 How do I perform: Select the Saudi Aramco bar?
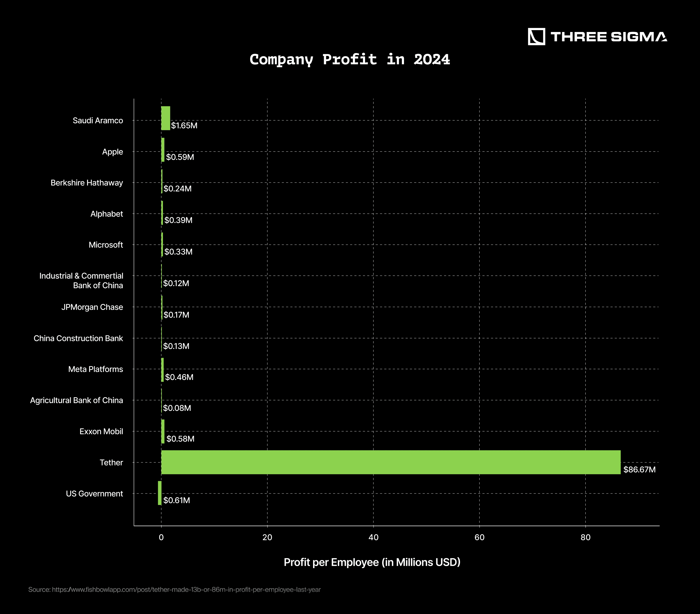click(x=165, y=118)
